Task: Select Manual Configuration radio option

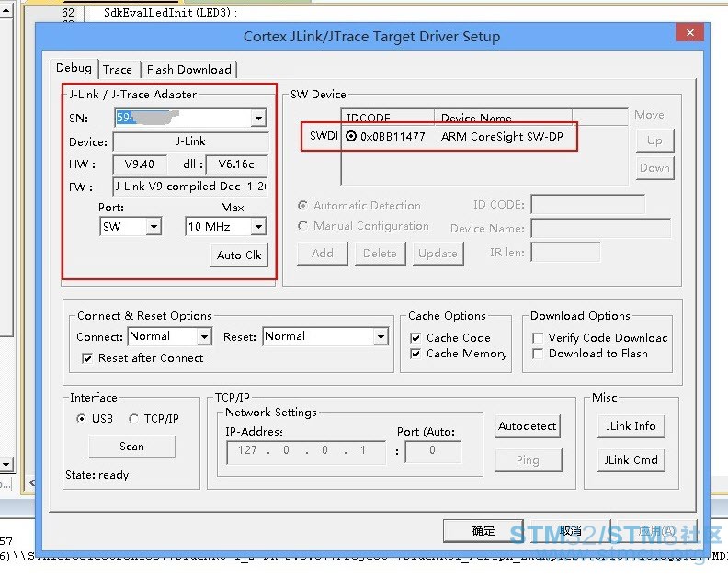Action: 303,226
